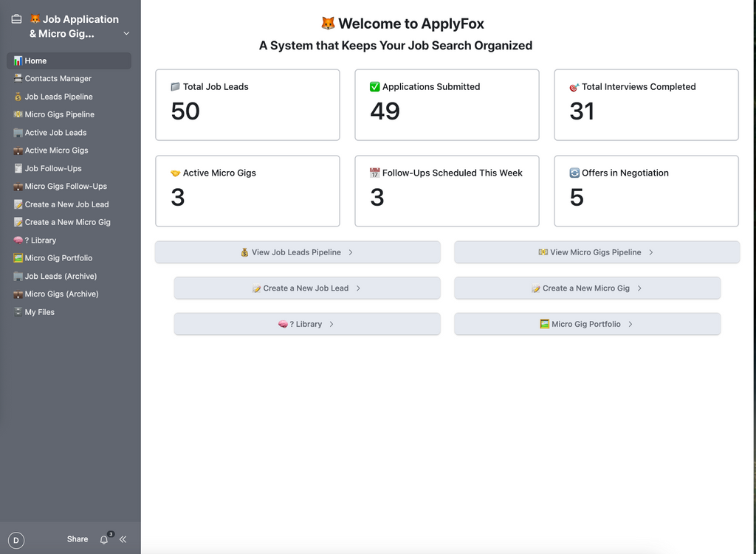
Task: Click the value 31 in the Total Interviews Completed card
Action: 582,111
